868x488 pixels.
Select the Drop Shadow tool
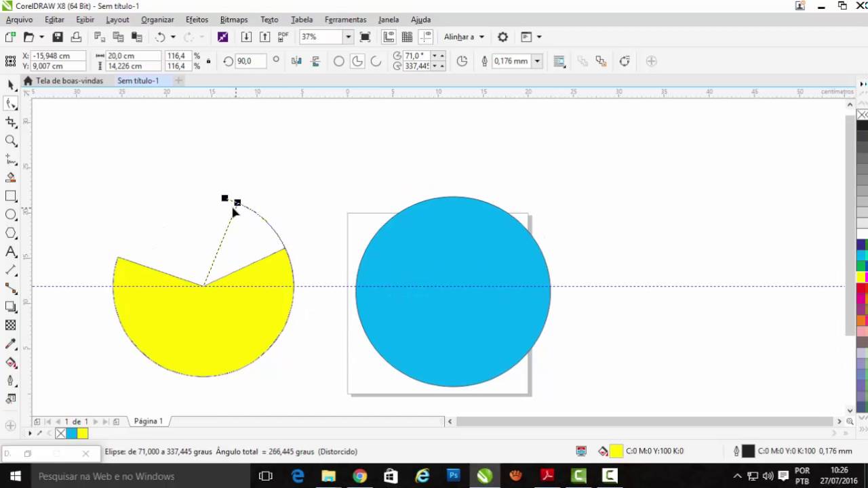(11, 307)
